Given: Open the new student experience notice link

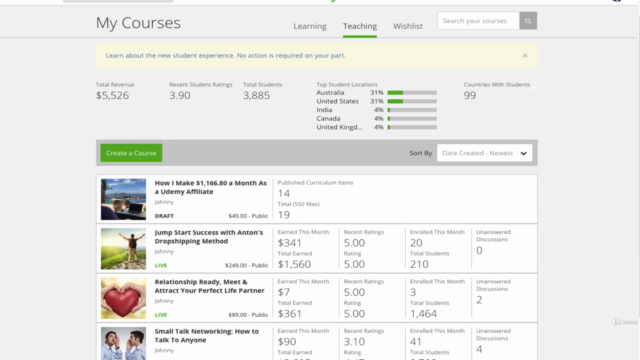Looking at the screenshot, I should pos(225,56).
